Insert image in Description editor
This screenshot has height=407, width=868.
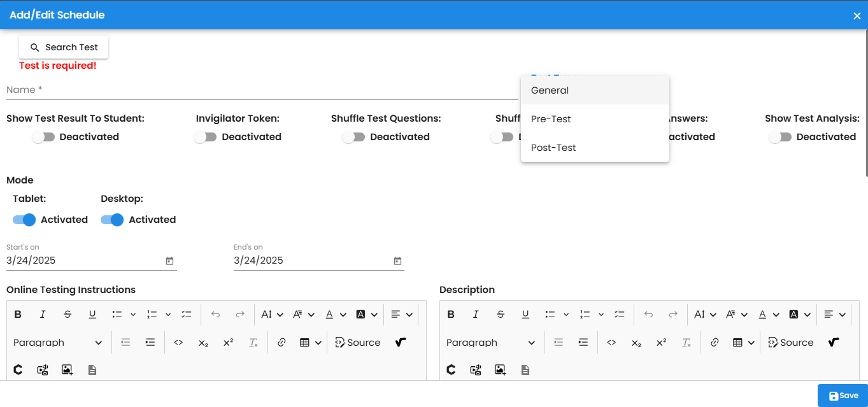(501, 370)
